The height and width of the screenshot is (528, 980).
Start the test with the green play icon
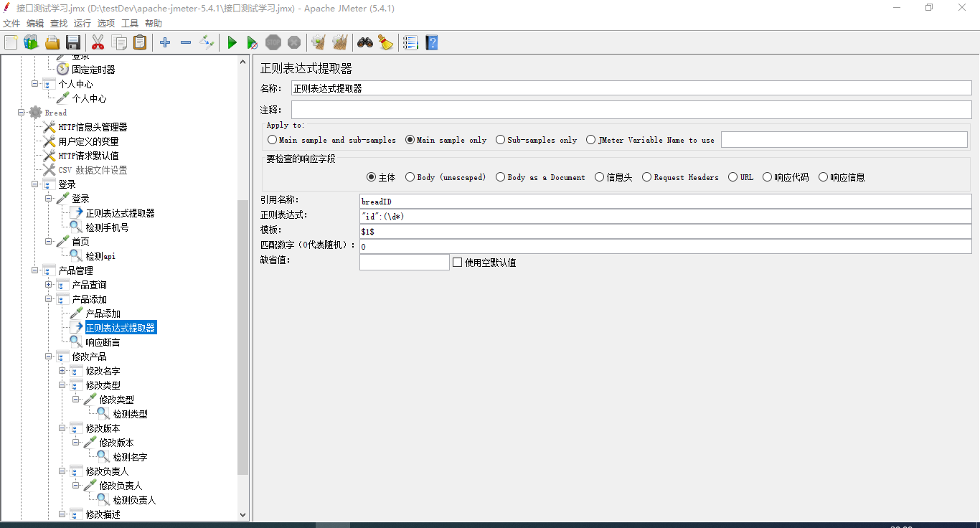(232, 43)
